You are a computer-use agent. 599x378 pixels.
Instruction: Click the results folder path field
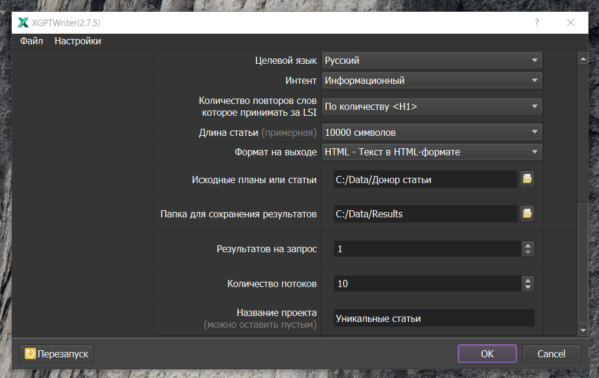tap(425, 214)
